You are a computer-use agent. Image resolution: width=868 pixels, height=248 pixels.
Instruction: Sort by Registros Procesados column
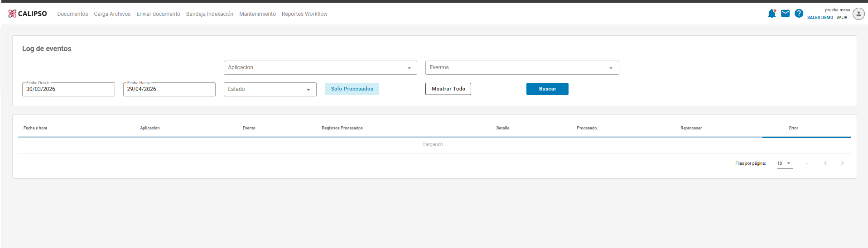point(342,128)
